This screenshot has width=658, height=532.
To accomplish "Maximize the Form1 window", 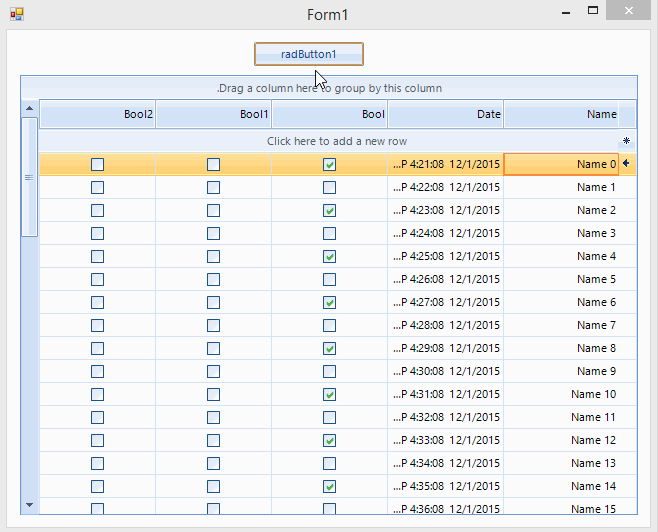I will [593, 10].
